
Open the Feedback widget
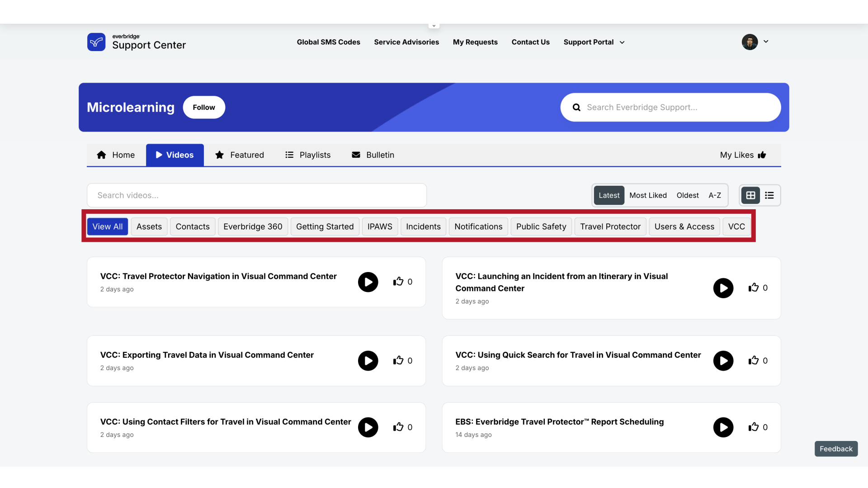836,449
